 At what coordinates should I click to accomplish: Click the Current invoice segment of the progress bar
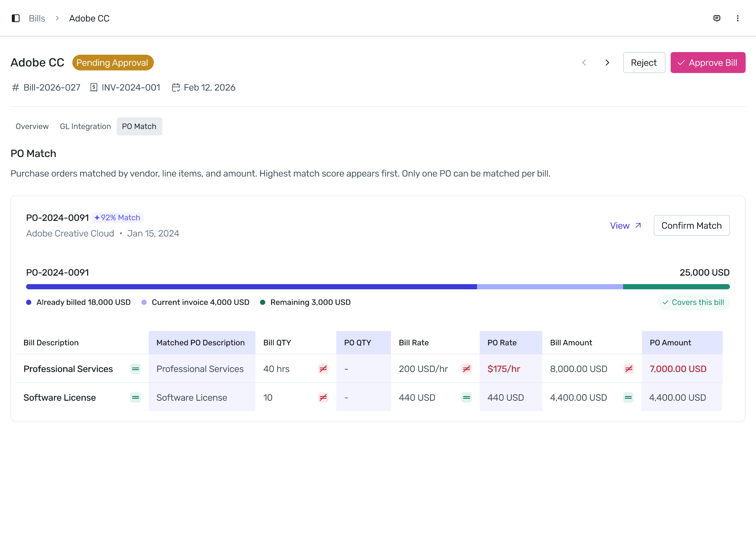(x=550, y=287)
